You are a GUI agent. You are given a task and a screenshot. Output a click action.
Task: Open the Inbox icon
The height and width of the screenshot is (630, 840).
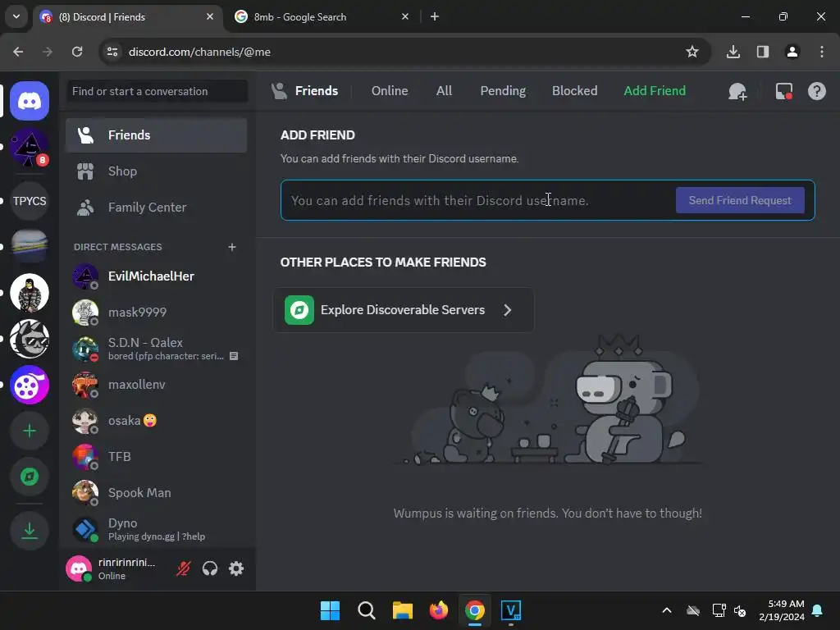(x=783, y=91)
